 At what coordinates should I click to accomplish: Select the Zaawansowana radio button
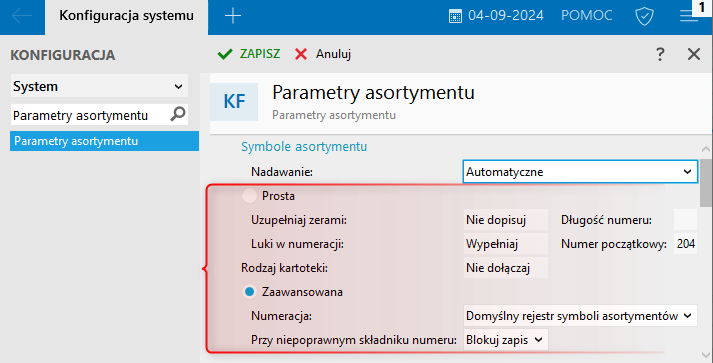[x=249, y=292]
